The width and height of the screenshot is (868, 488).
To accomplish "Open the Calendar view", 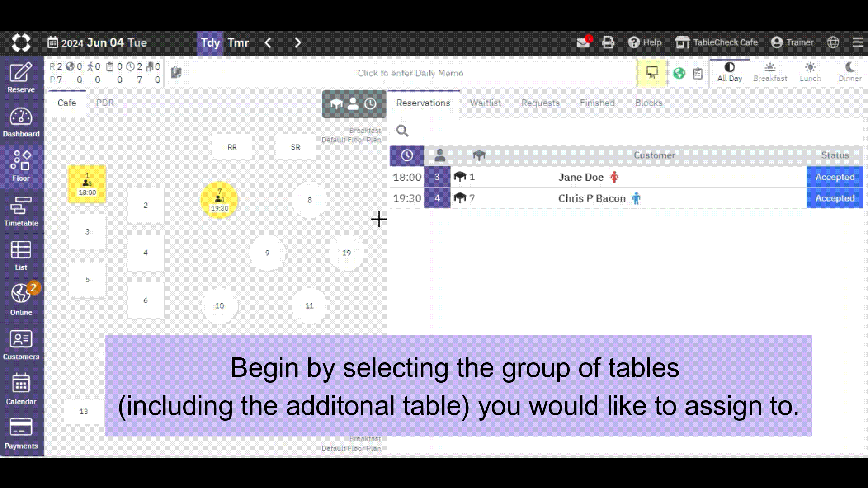I will [x=21, y=389].
